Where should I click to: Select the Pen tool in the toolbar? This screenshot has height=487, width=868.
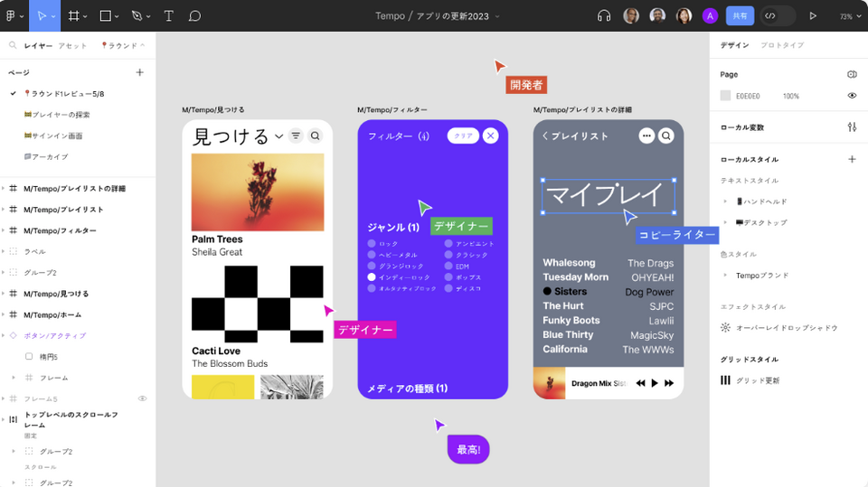click(137, 15)
